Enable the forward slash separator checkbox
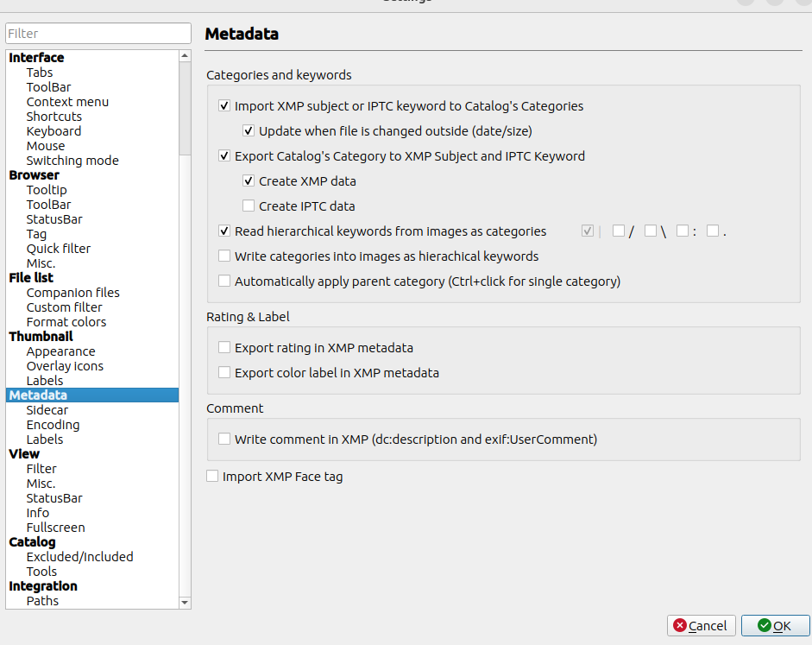The width and height of the screenshot is (812, 645). pyautogui.click(x=619, y=231)
